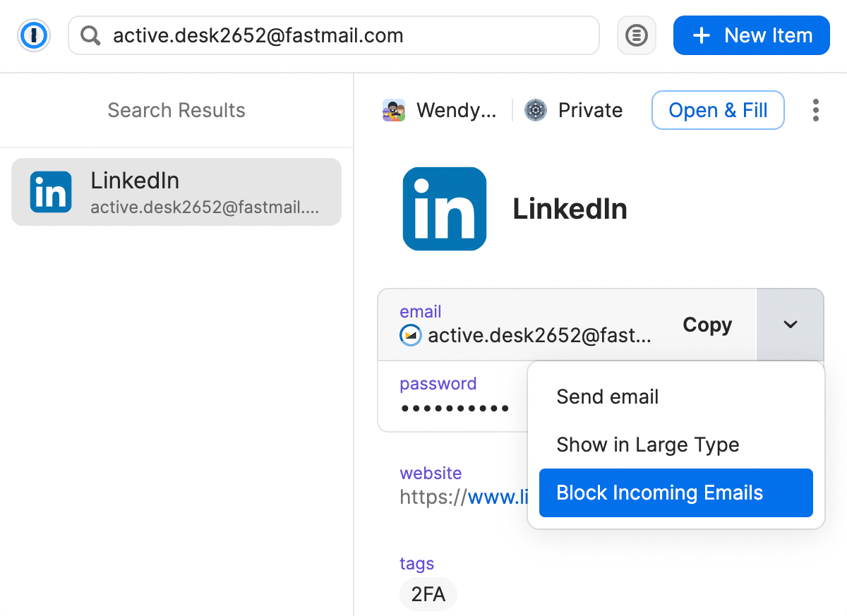The image size is (847, 616).
Task: Click the Open & Fill button
Action: [x=717, y=111]
